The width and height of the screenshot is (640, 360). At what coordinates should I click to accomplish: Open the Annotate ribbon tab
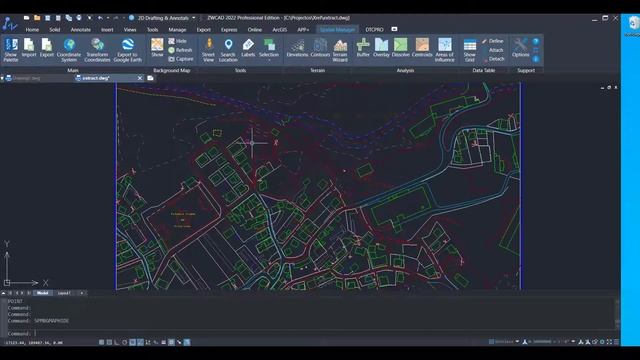(81, 30)
